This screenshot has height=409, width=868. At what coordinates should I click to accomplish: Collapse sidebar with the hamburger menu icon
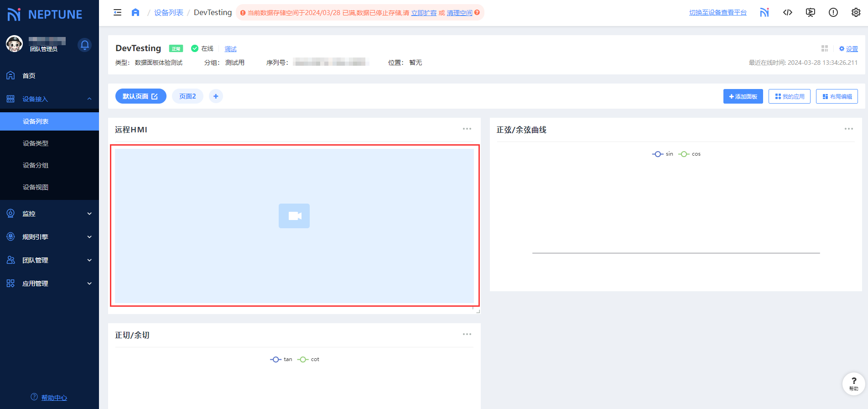[x=117, y=12]
